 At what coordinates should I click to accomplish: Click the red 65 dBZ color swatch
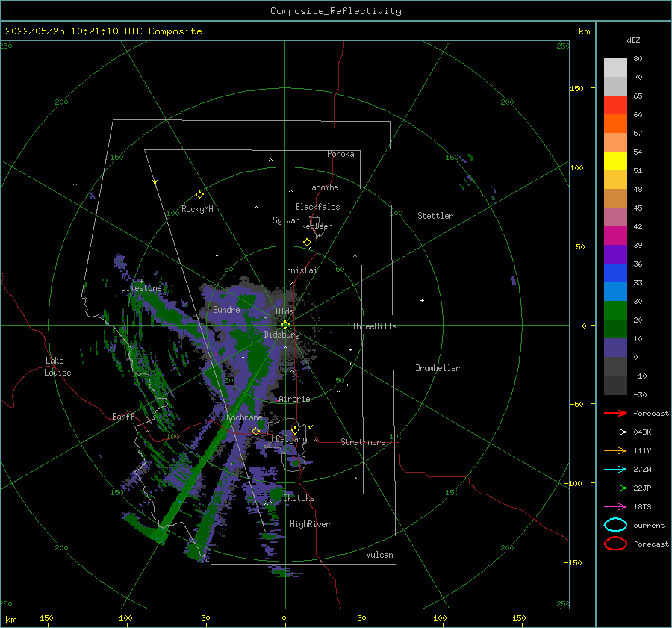pyautogui.click(x=615, y=105)
